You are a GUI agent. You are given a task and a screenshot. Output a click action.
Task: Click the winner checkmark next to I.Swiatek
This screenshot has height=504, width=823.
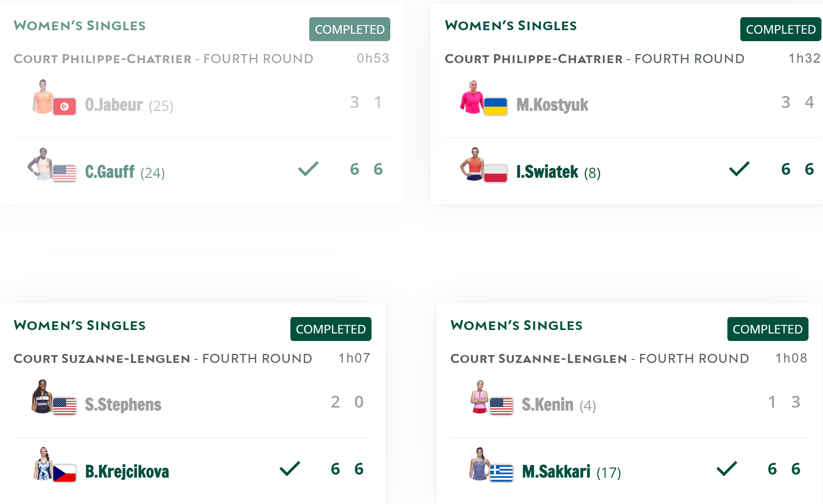coord(740,169)
